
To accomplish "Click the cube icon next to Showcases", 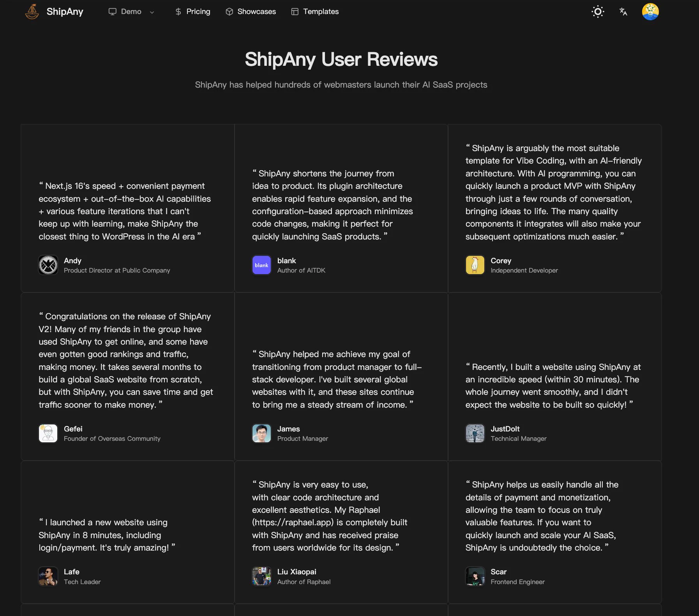I will click(229, 12).
